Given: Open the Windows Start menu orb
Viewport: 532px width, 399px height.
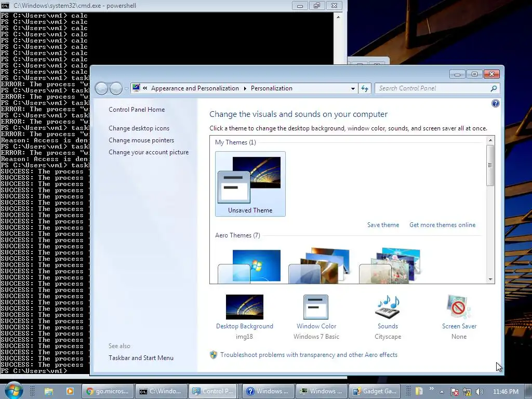Looking at the screenshot, I should coord(14,390).
